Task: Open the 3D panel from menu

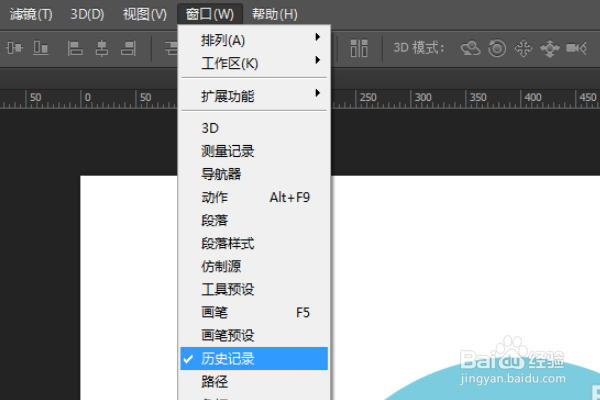Action: 254,128
